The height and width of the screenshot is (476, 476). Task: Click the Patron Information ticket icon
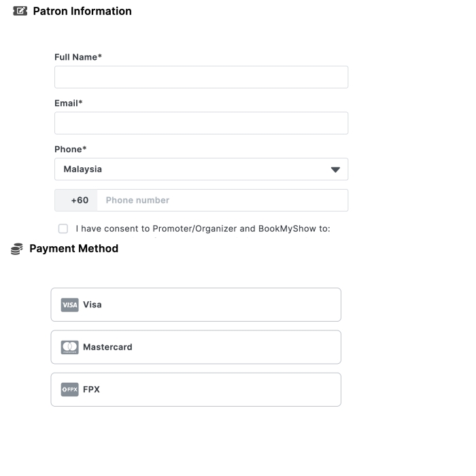pos(20,11)
